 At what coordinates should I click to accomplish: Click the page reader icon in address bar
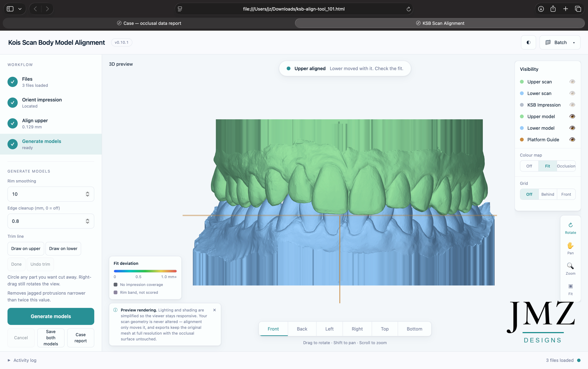(x=180, y=9)
